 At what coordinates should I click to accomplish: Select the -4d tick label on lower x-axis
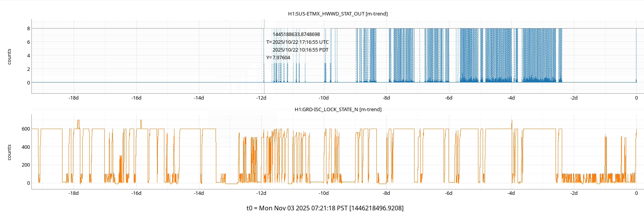[x=511, y=193]
